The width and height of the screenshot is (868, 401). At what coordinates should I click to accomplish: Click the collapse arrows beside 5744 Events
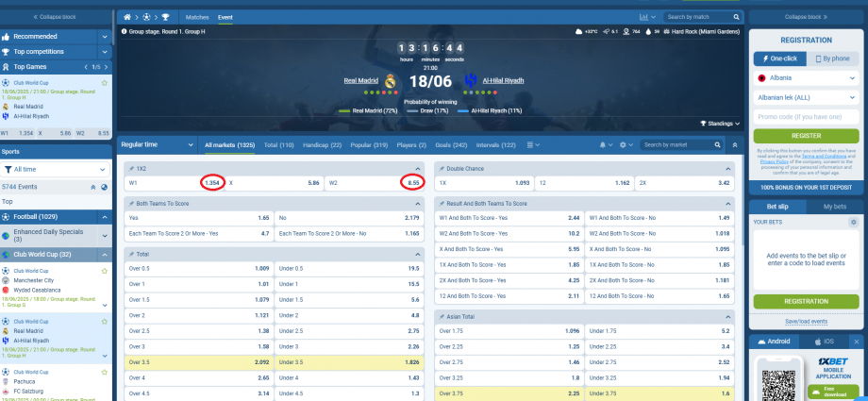coord(93,187)
